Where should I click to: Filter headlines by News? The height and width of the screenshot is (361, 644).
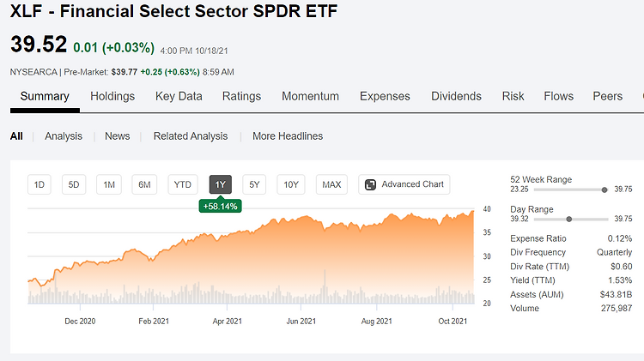(117, 136)
